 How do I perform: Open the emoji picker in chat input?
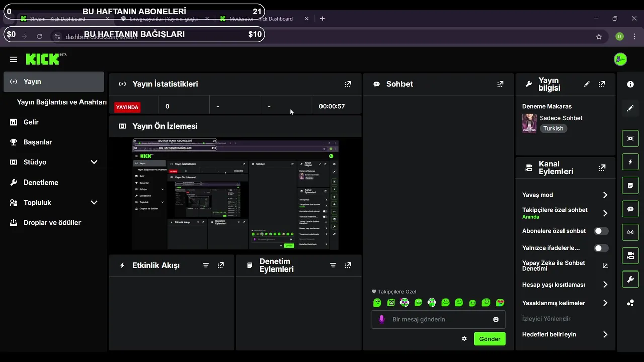pos(496,319)
